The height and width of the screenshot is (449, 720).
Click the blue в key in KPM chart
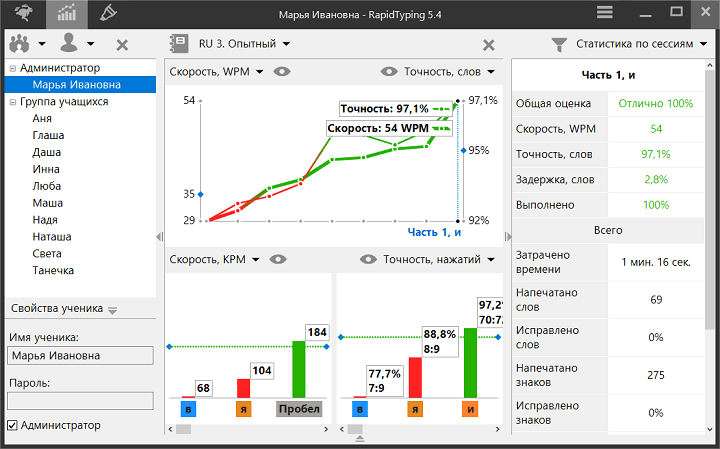[188, 409]
